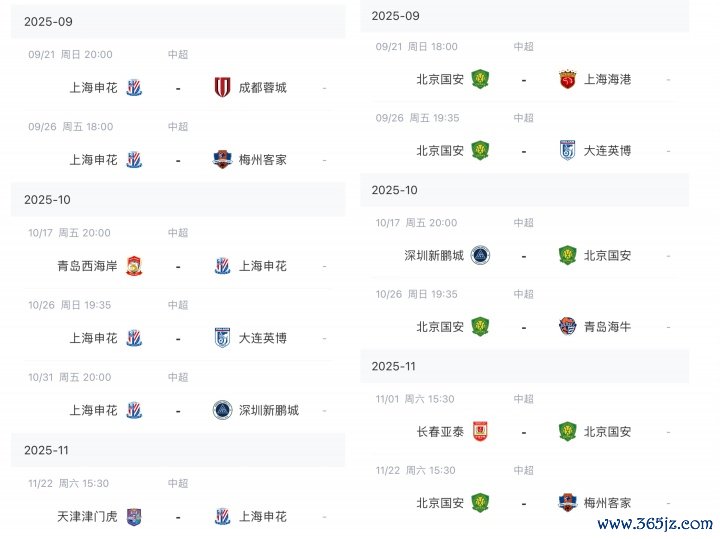Open the 成都蓉城 team name link

point(263,87)
